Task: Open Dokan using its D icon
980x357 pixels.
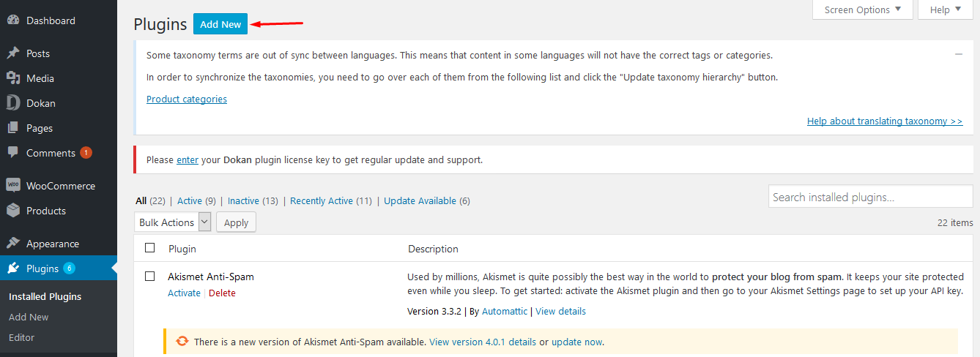Action: 13,103
